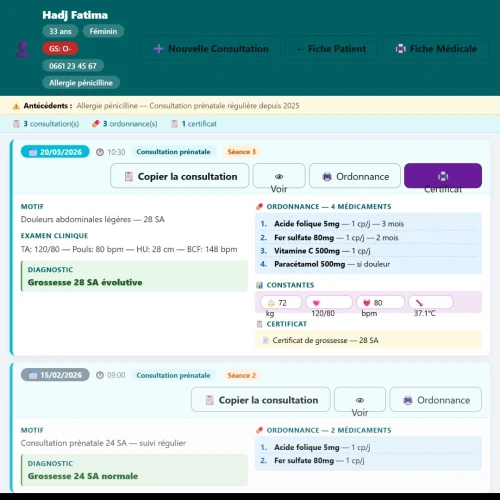500x500 pixels.
Task: Click the Antécédents warning triangle icon
Action: pyautogui.click(x=16, y=106)
